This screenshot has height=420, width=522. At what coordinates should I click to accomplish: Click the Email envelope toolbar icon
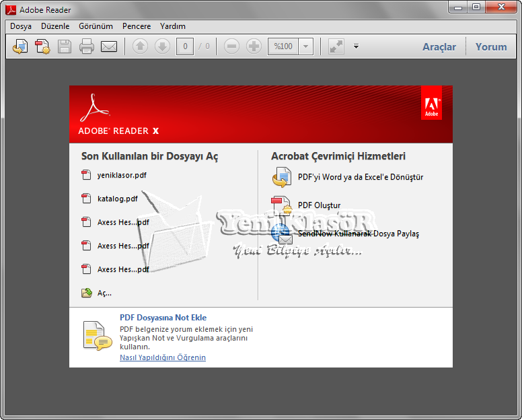pos(109,46)
